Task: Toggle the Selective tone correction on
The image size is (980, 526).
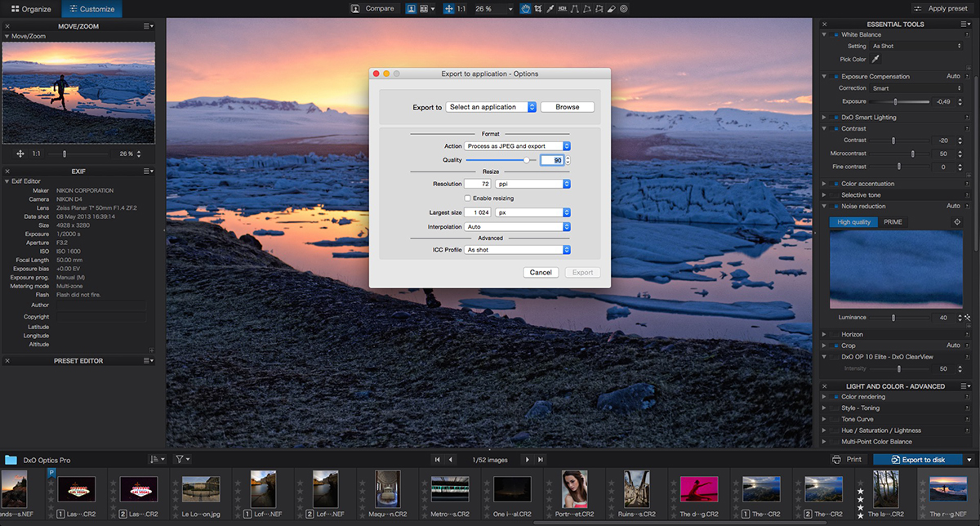Action: [x=835, y=195]
